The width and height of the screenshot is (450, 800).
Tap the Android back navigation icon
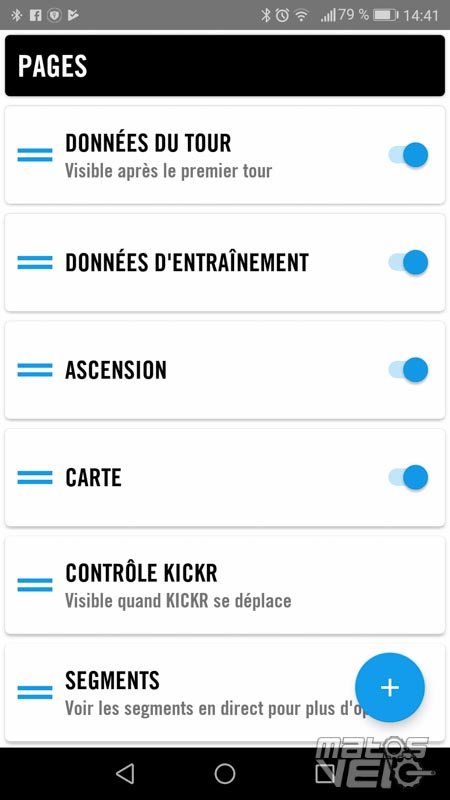pyautogui.click(x=125, y=773)
